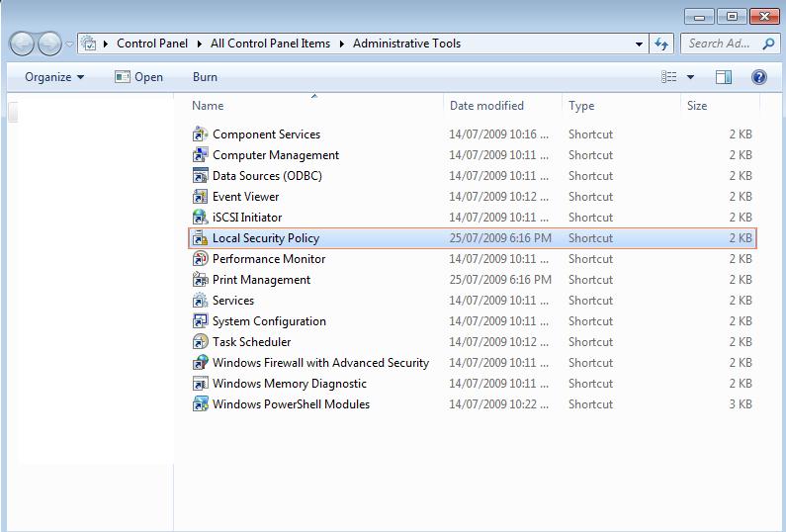786x532 pixels.
Task: Click the Control Panel icon in address bar
Action: 89,44
